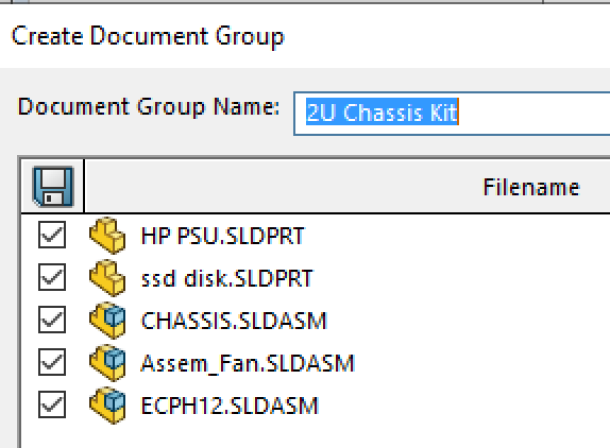Viewport: 610px width, 448px height.
Task: Click the ssd disk part icon
Action: pos(105,278)
